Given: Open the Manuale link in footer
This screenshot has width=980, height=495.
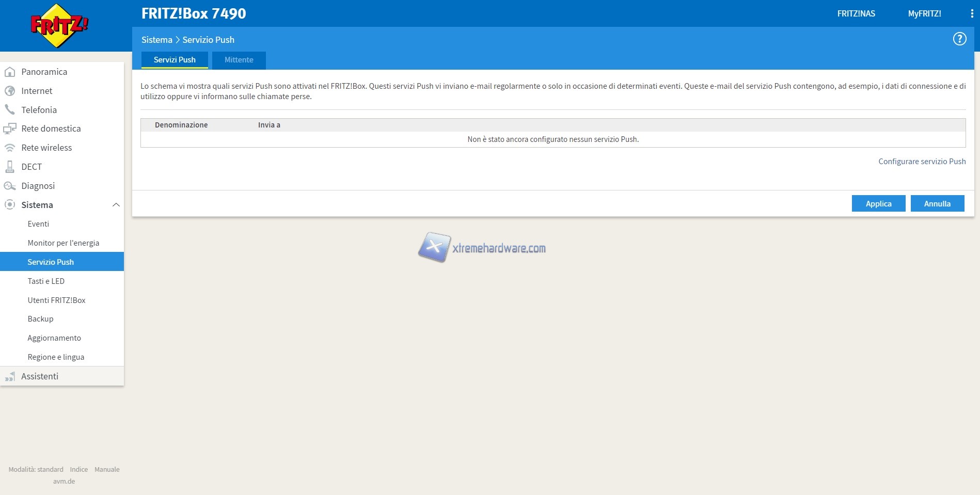Looking at the screenshot, I should click(107, 470).
